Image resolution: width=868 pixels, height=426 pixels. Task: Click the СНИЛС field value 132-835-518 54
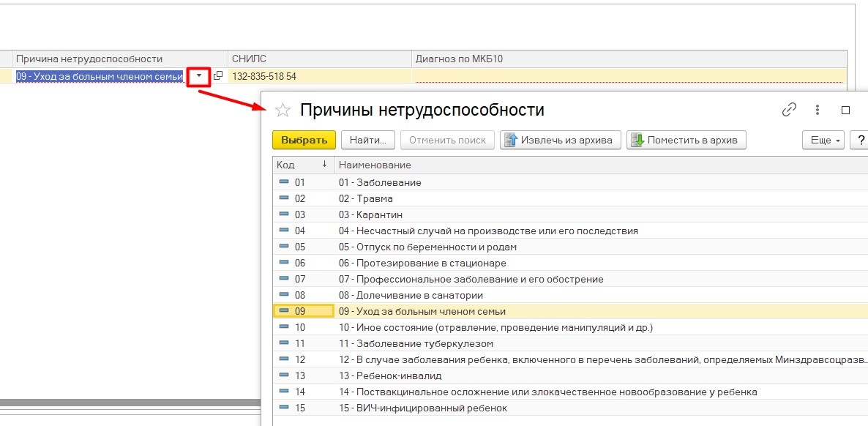pos(264,76)
